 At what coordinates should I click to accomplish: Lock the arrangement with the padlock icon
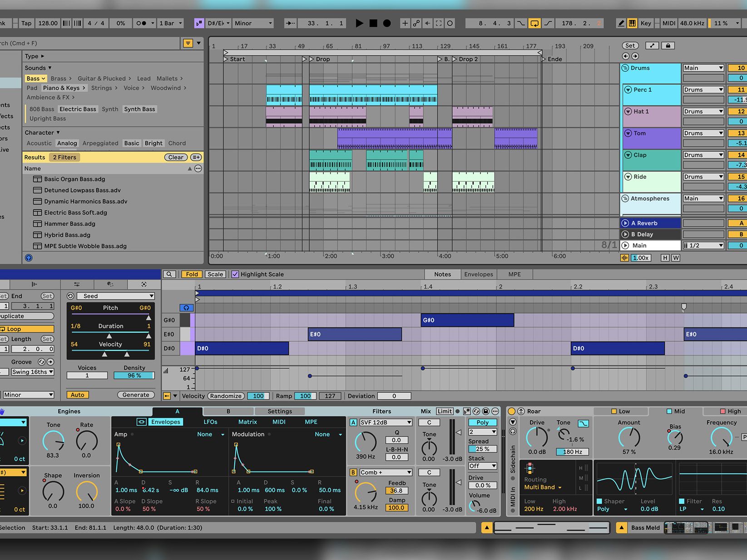click(x=668, y=45)
